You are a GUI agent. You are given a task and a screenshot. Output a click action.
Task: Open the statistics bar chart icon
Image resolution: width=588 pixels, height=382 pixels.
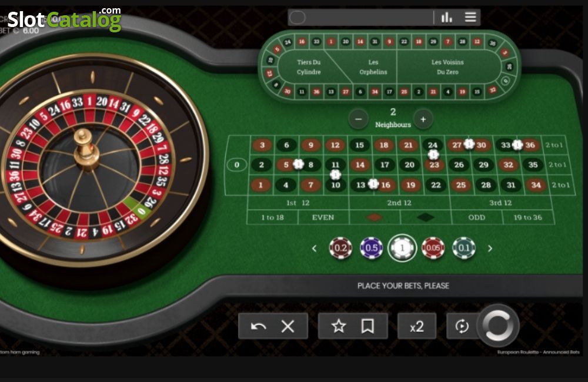tap(446, 17)
